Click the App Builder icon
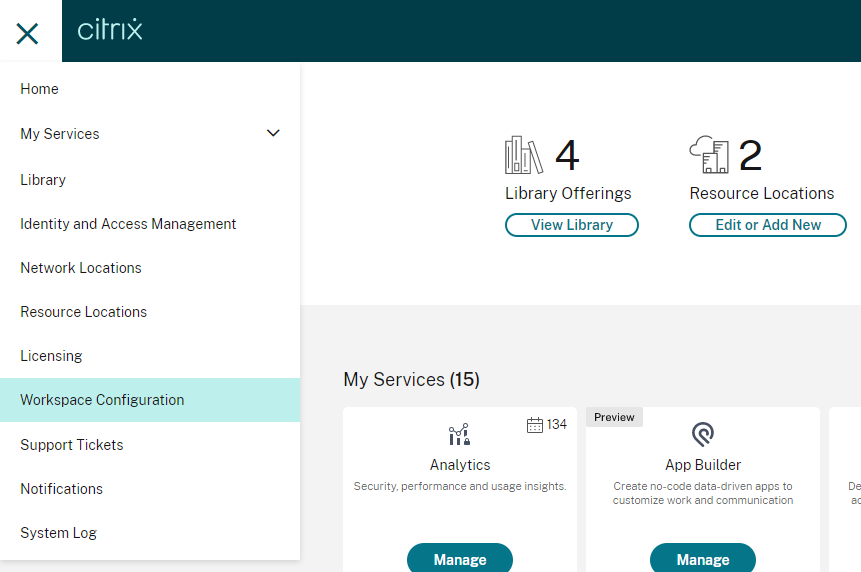The height and width of the screenshot is (572, 861). pos(703,435)
